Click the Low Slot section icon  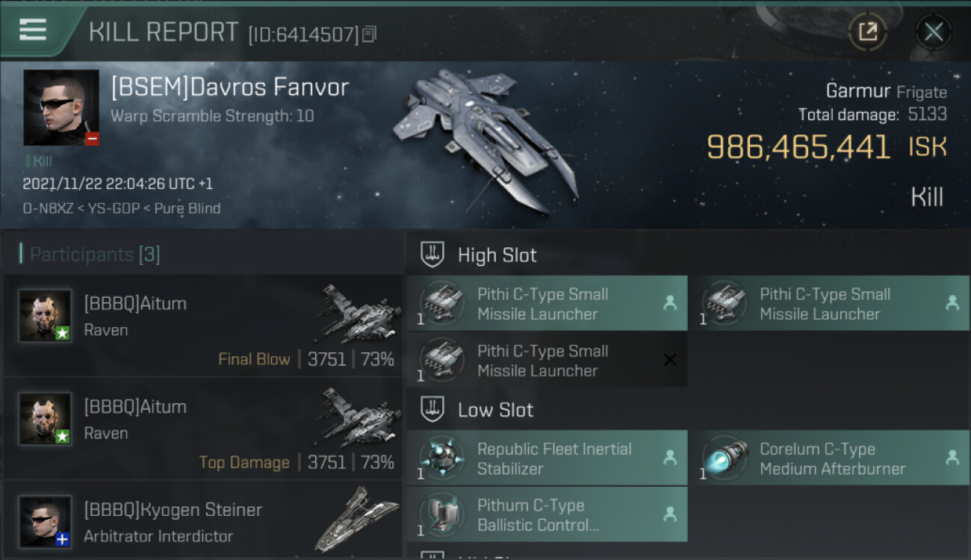[x=432, y=409]
